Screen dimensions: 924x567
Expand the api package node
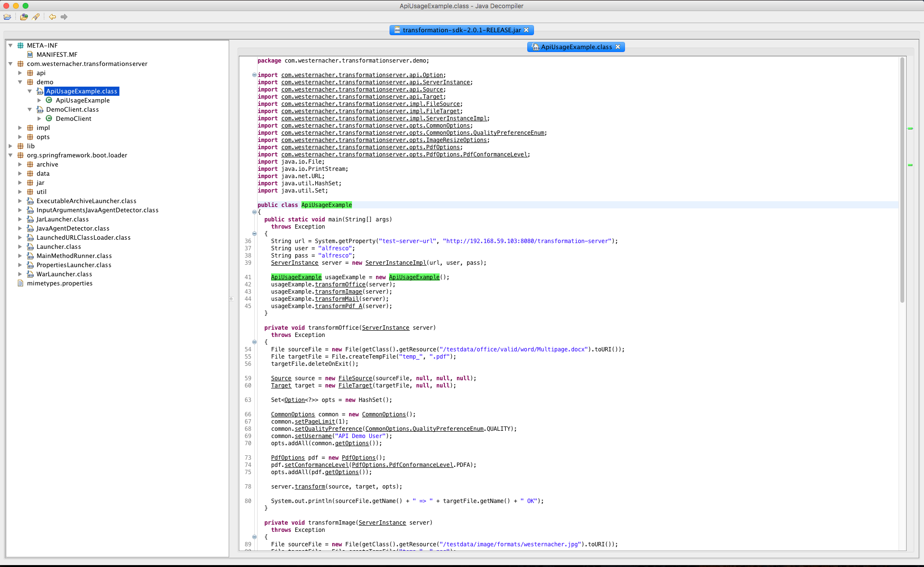(20, 73)
